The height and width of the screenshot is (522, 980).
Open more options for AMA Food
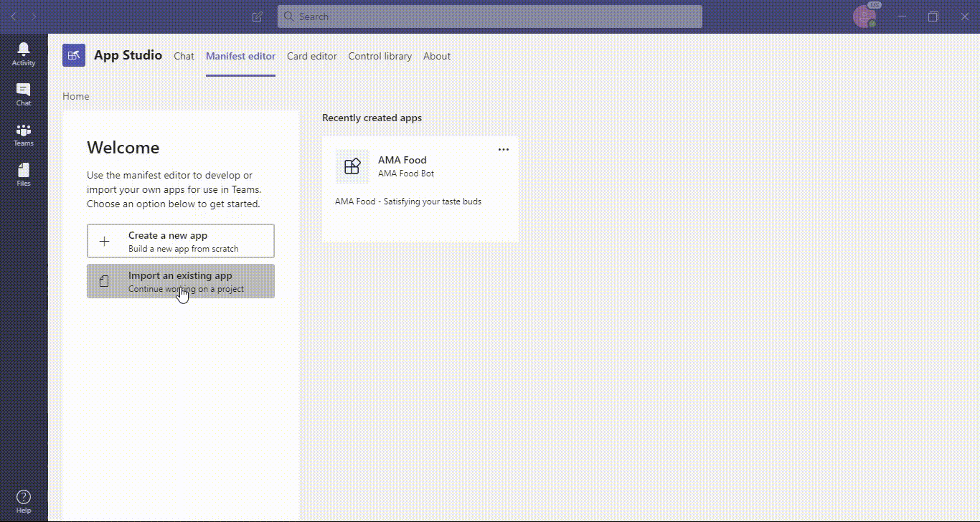(x=503, y=149)
